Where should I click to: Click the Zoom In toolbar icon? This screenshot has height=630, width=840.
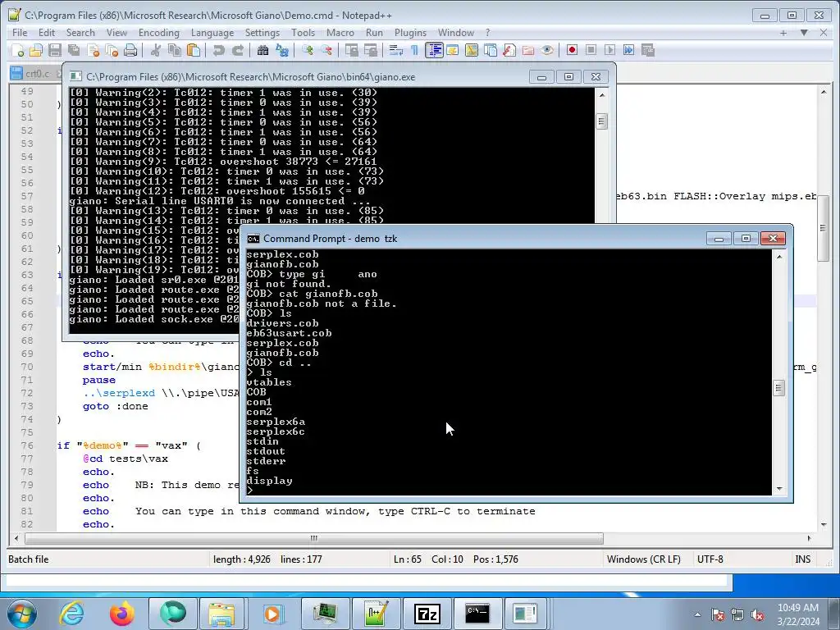pyautogui.click(x=308, y=50)
